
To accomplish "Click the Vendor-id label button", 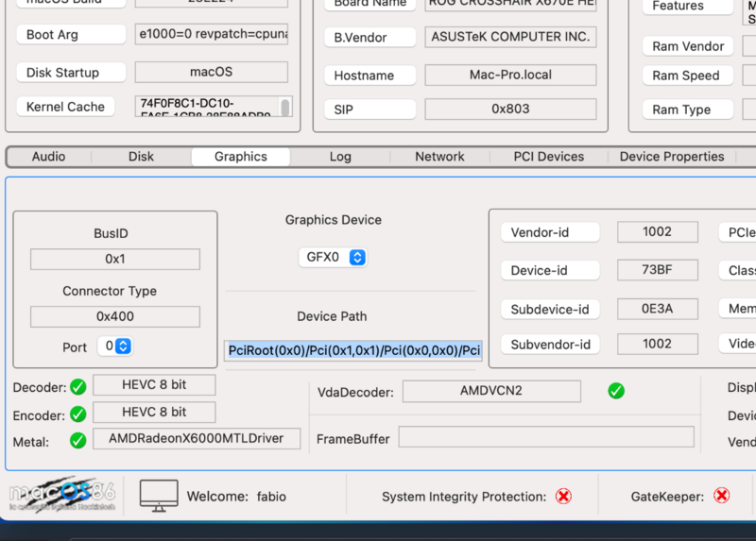I will click(550, 232).
